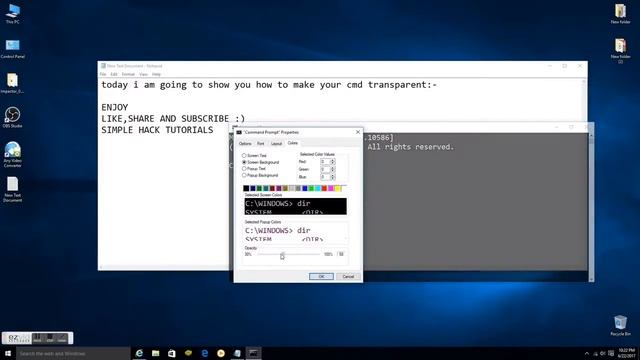
Task: Switch to the Options tab
Action: pyautogui.click(x=245, y=144)
